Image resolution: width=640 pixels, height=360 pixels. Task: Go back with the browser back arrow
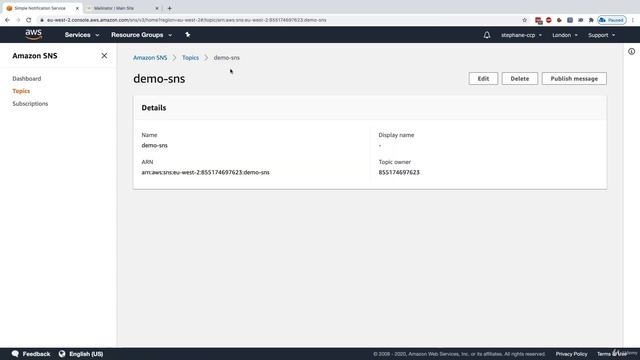click(7, 20)
